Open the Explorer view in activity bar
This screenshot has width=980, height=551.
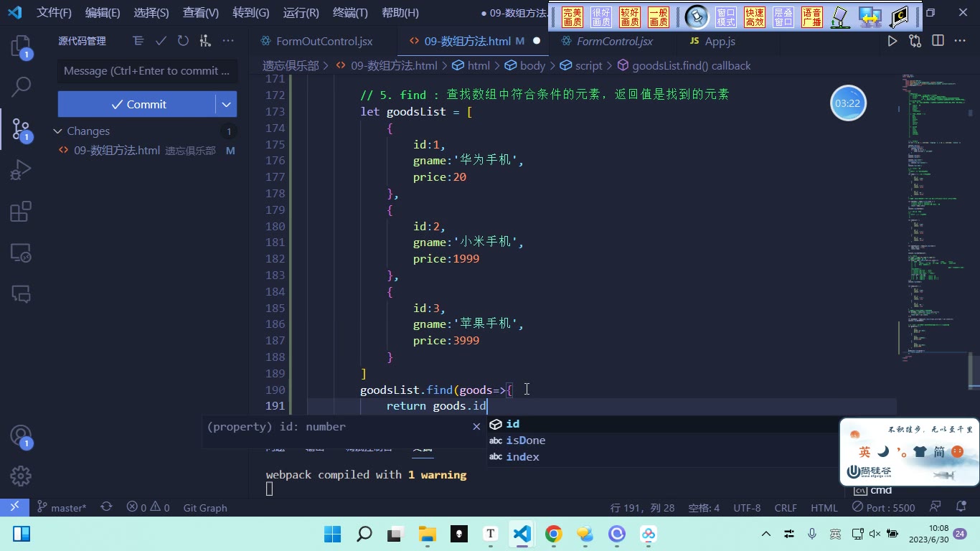point(21,47)
